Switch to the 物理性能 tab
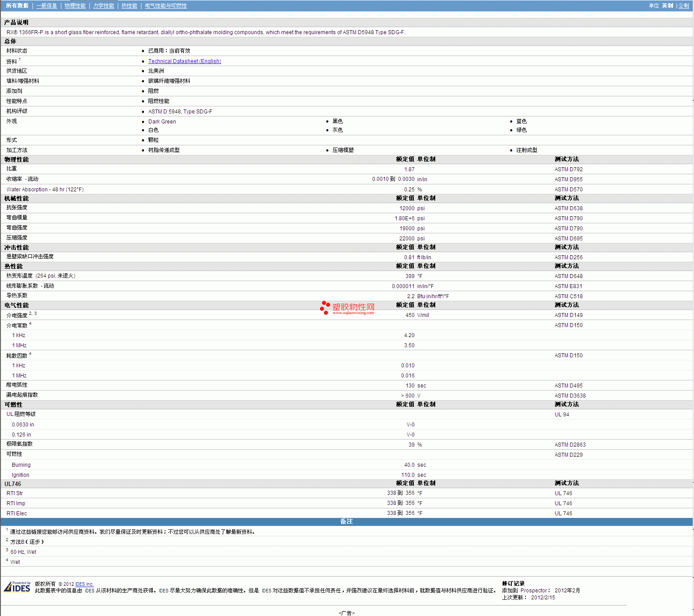The image size is (694, 616). tap(75, 6)
